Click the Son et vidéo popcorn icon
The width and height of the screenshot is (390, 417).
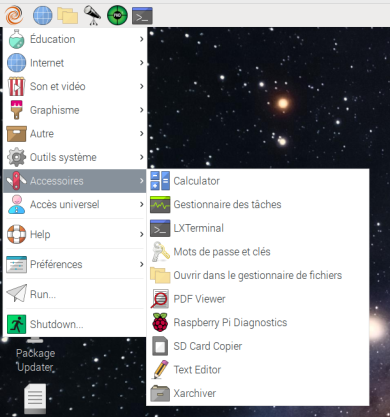[x=16, y=86]
